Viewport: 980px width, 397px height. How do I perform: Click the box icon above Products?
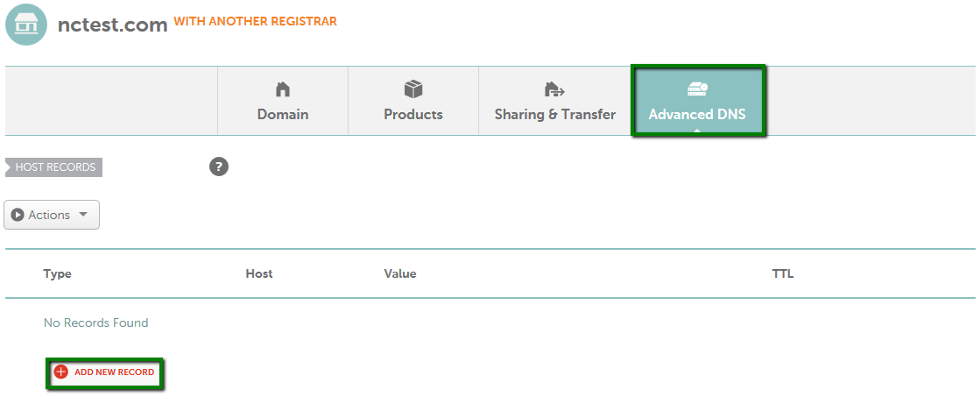413,89
